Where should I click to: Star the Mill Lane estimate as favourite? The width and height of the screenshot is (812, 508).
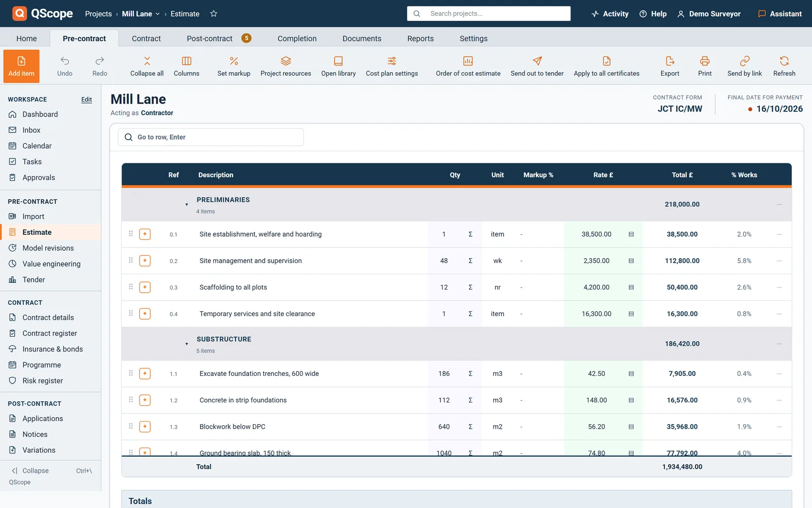(x=214, y=14)
